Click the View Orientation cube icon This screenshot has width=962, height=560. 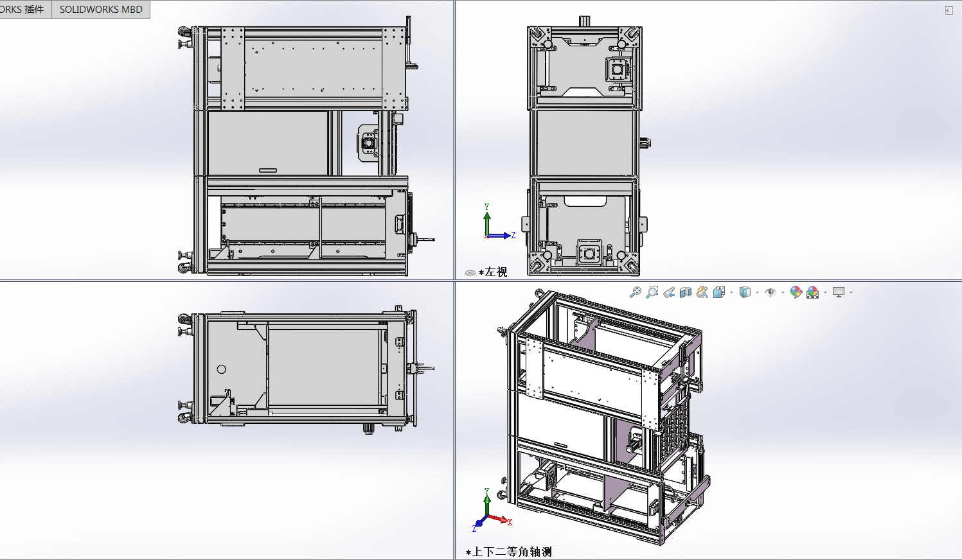[x=719, y=292]
